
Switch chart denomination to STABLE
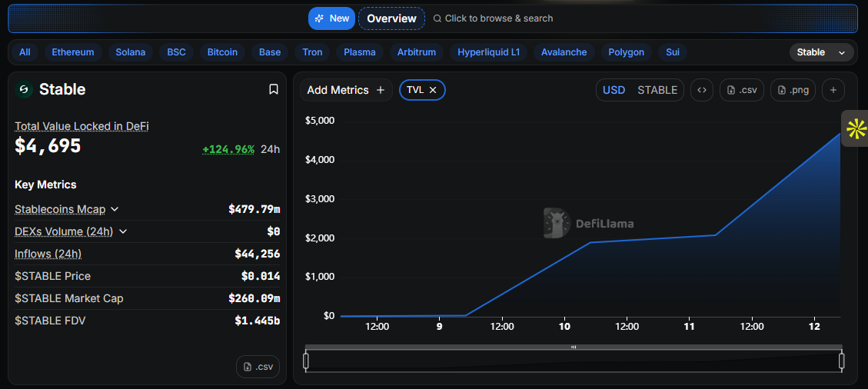click(657, 90)
